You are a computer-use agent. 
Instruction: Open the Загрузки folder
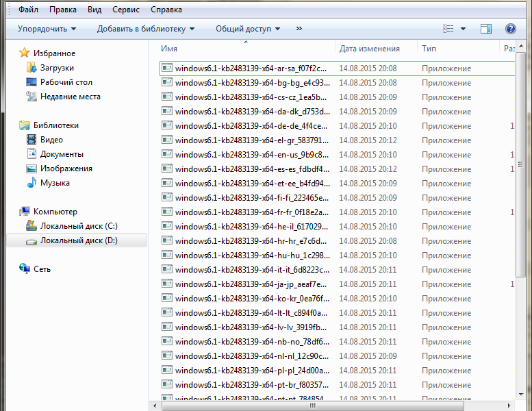click(x=57, y=68)
